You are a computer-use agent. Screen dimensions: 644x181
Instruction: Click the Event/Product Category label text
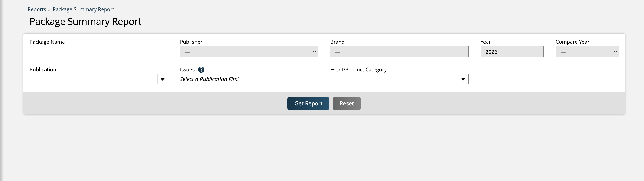[358, 70]
